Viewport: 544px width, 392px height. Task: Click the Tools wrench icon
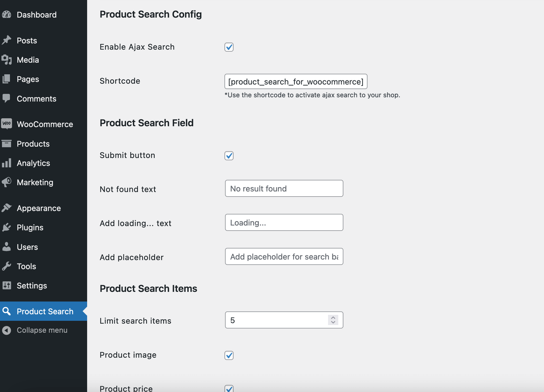click(x=7, y=266)
